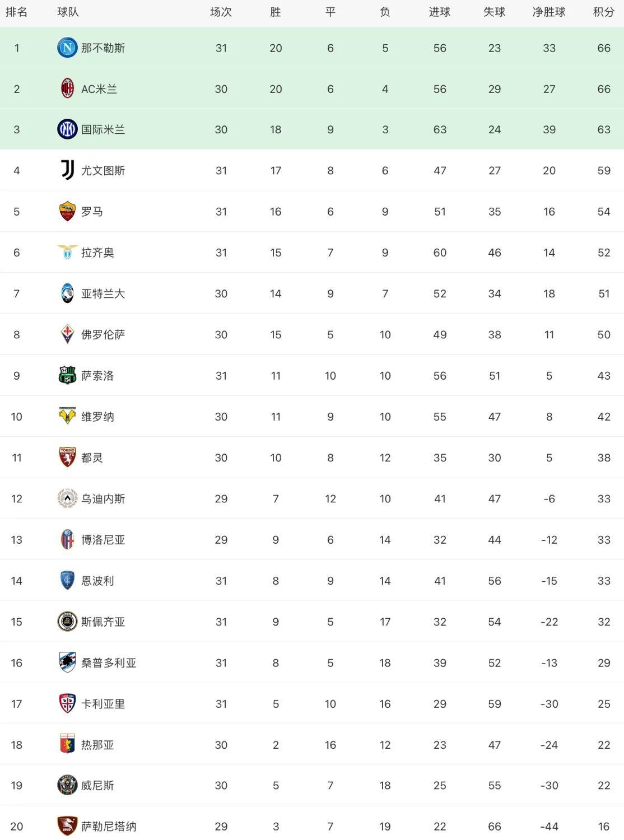The image size is (624, 840).
Task: Sort by 净胜球 column header
Action: pos(548,12)
